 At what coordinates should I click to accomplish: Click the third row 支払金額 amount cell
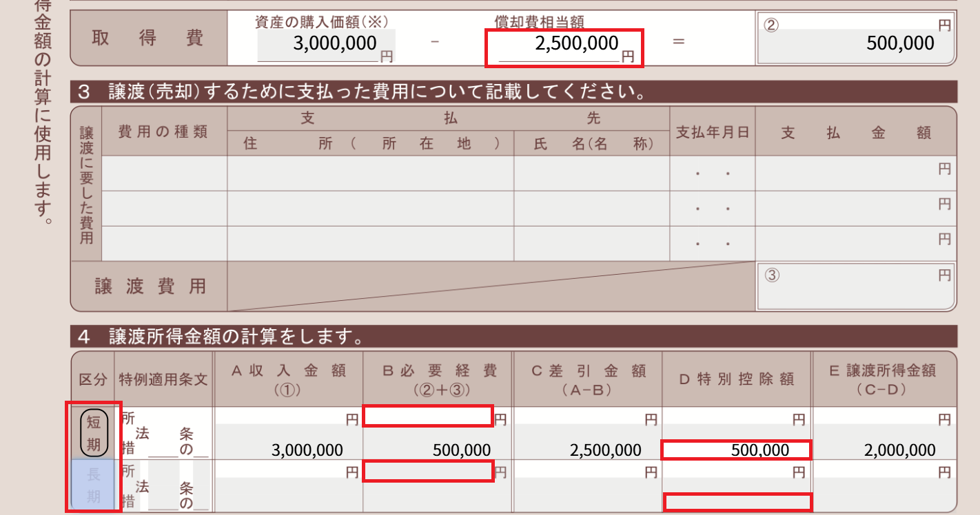point(856,244)
